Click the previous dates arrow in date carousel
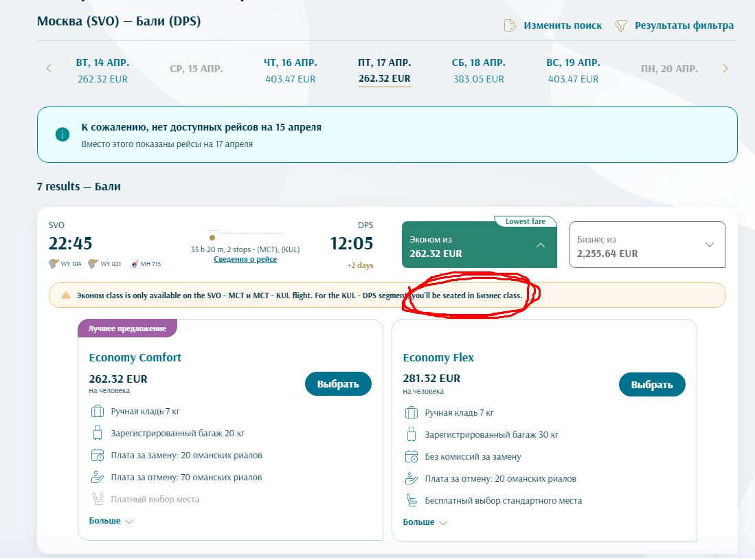Viewport: 755px width, 560px height. pos(49,69)
